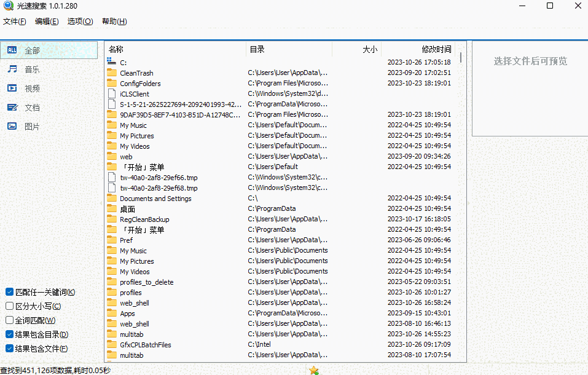Click the Documents and Settings folder icon

tap(112, 198)
